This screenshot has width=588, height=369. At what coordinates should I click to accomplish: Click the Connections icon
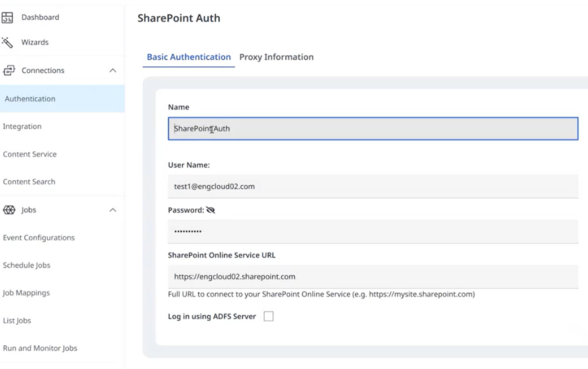tap(9, 70)
